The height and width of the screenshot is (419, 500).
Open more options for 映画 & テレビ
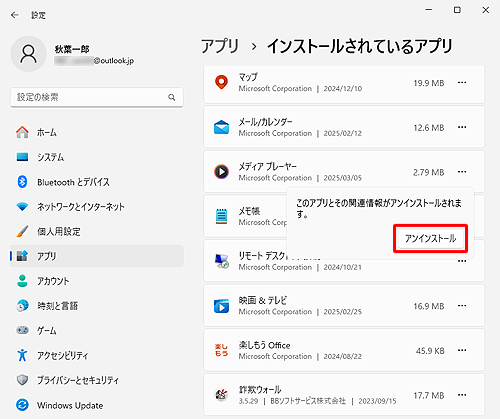pyautogui.click(x=462, y=306)
